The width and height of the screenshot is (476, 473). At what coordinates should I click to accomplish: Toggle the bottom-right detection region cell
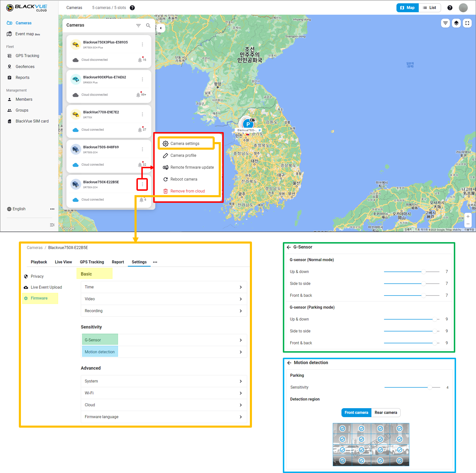(x=399, y=460)
